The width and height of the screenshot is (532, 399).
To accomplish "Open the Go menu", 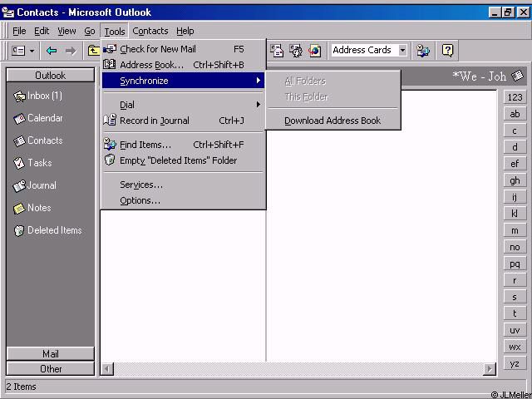I will coord(90,32).
